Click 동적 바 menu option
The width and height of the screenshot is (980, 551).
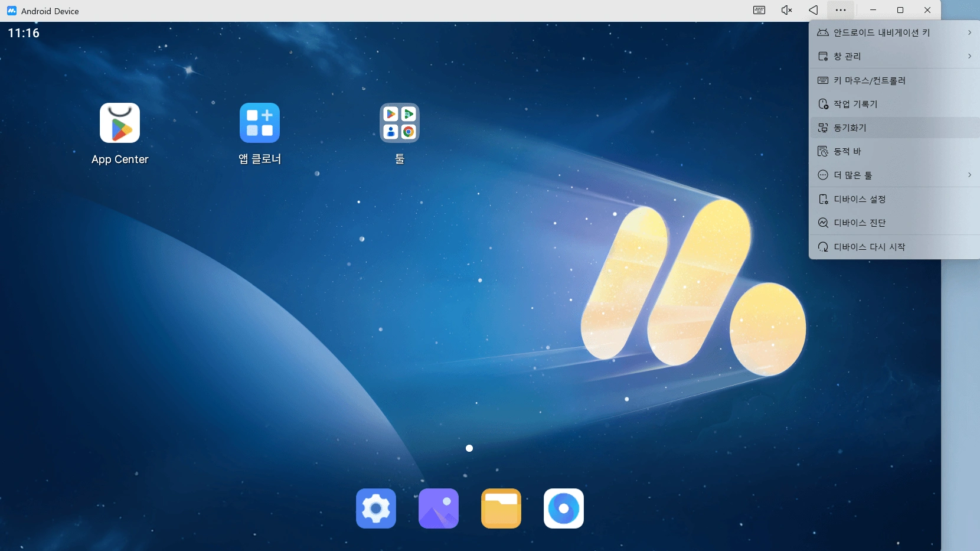pos(847,151)
